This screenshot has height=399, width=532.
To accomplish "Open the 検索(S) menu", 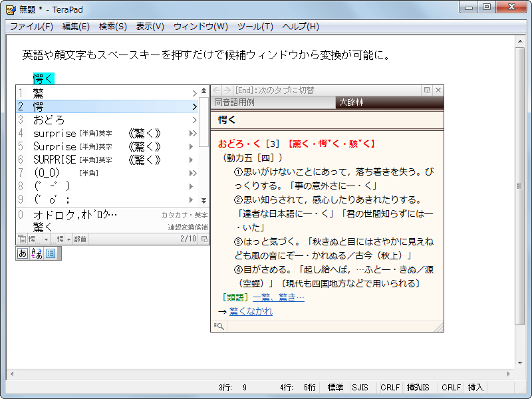I will pos(113,27).
